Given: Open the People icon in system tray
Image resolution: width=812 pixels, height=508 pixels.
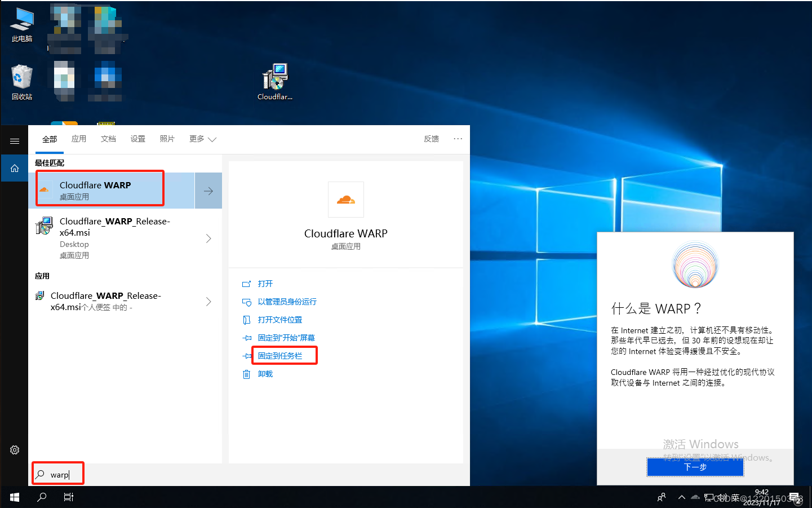Looking at the screenshot, I should pyautogui.click(x=662, y=497).
